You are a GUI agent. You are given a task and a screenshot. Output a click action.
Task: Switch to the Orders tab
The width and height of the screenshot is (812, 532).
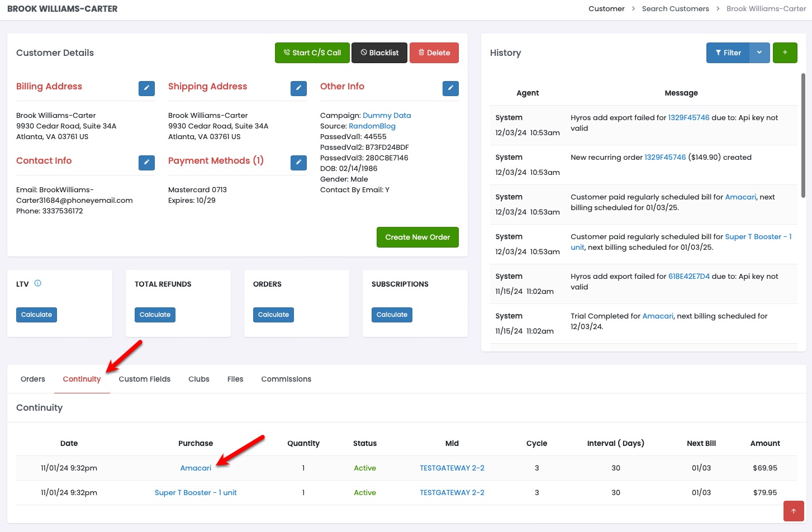point(33,379)
